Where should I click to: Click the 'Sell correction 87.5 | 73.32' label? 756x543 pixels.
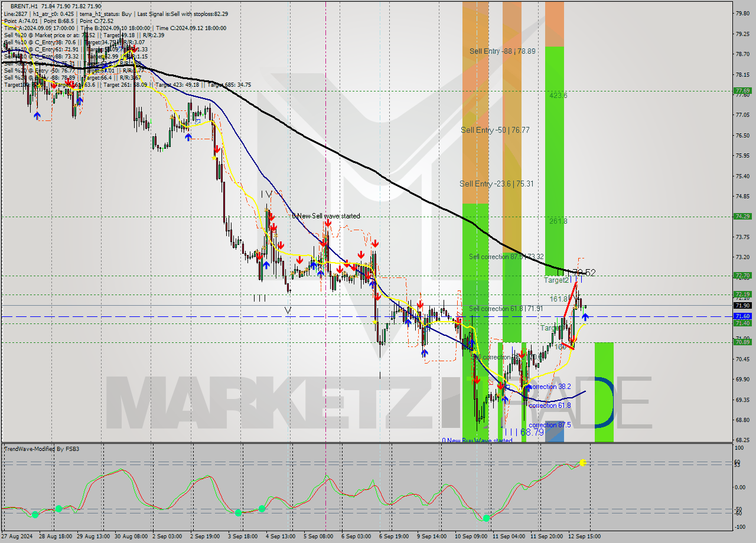coord(506,257)
